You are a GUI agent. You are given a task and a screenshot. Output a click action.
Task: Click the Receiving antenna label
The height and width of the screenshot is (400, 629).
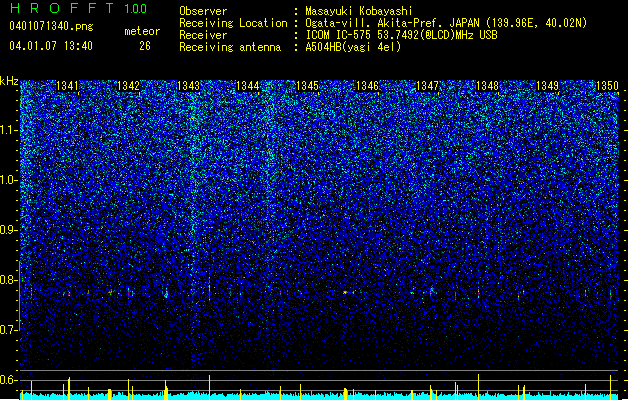tap(230, 47)
